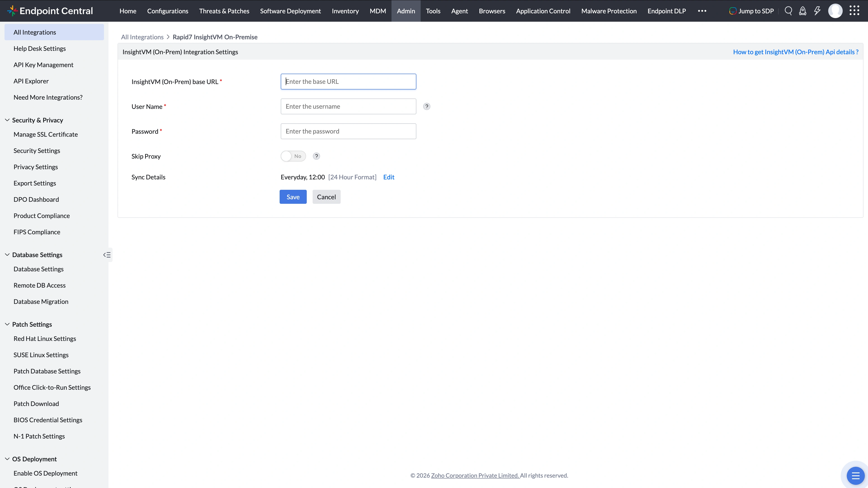Focus the base URL input field
Image resolution: width=868 pixels, height=488 pixels.
point(348,82)
